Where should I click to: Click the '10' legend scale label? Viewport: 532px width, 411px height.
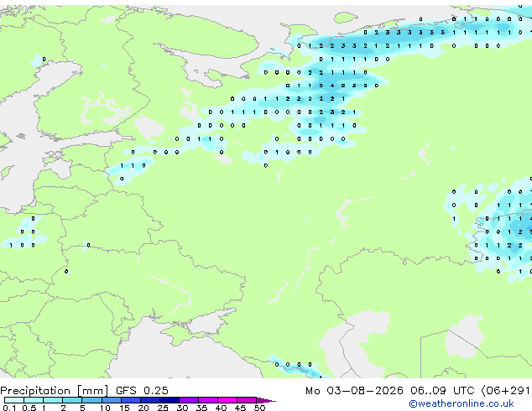[x=105, y=408]
